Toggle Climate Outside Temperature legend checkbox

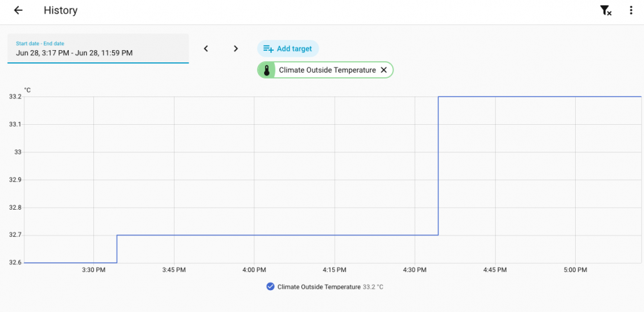point(270,286)
